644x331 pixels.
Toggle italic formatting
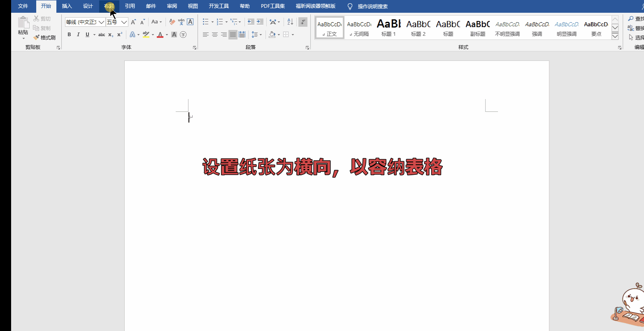(x=78, y=35)
